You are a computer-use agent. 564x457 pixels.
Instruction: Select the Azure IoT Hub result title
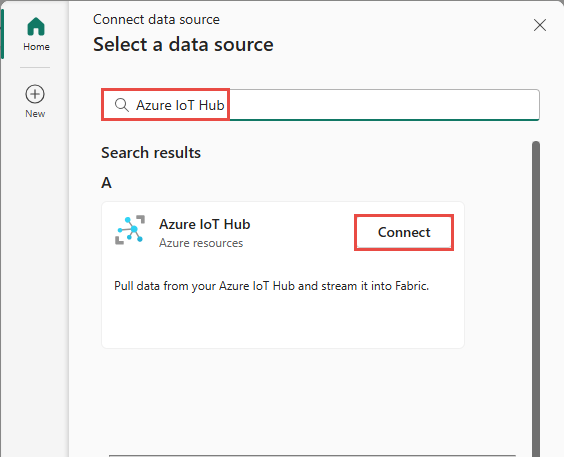click(205, 224)
